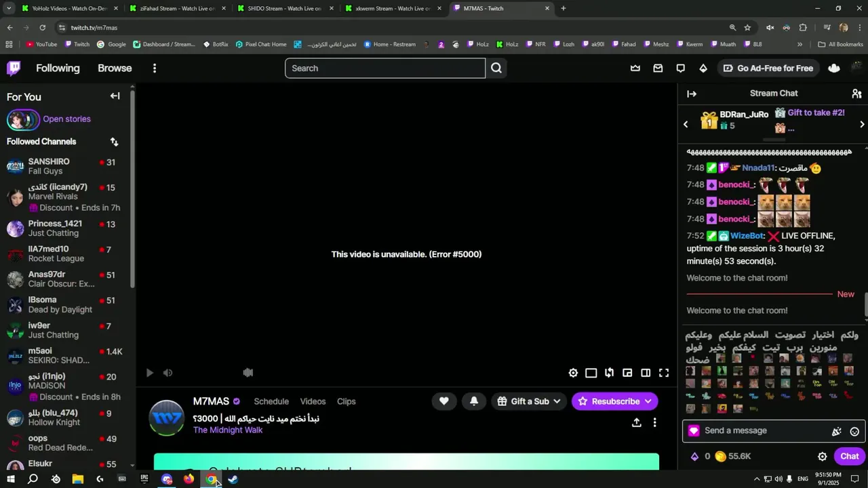Open the clip button in the player
The height and width of the screenshot is (488, 868).
[x=609, y=373]
